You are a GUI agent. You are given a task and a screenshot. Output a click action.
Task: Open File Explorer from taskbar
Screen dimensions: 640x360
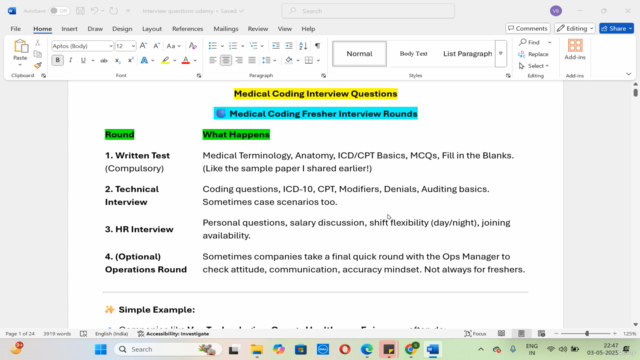click(257, 349)
